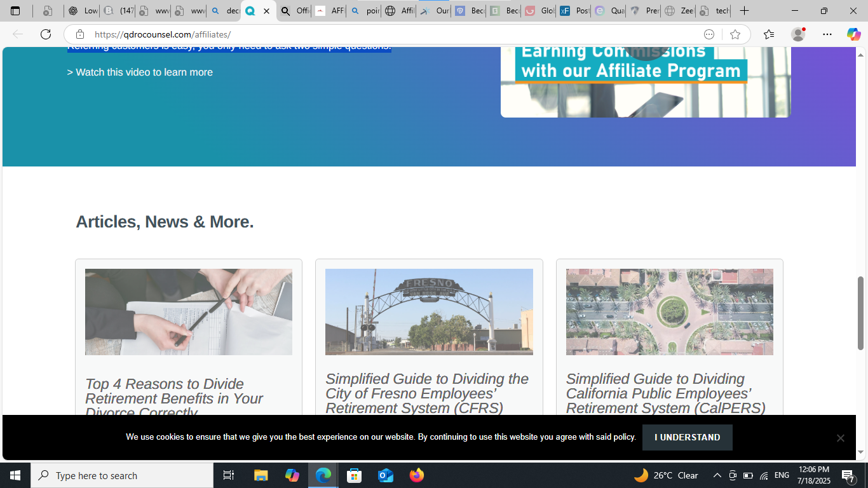Switch to the 'Post' tab
868x488 pixels.
tap(574, 11)
